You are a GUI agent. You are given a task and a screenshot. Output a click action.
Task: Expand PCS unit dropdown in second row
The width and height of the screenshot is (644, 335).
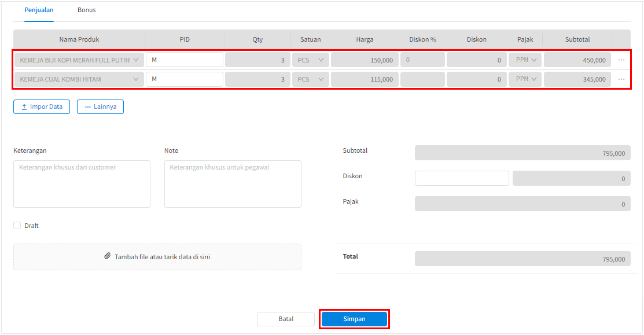coord(311,79)
